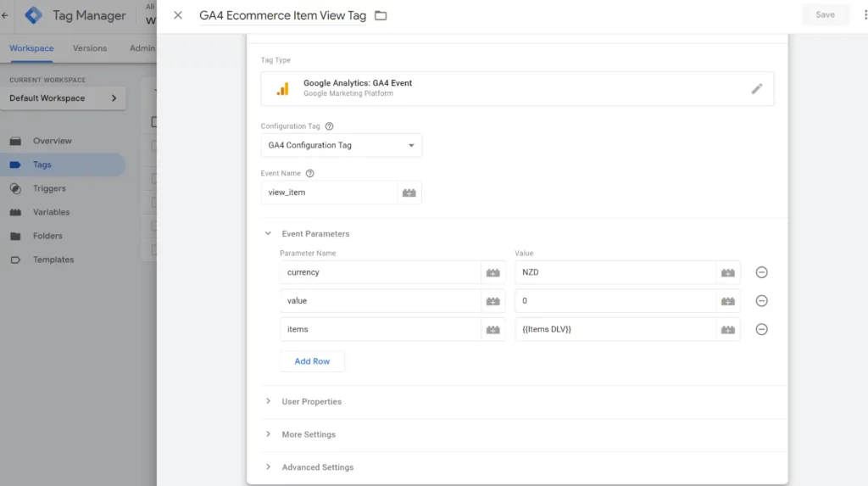Open Folders in the sidebar
The height and width of the screenshot is (486, 868).
coord(47,236)
